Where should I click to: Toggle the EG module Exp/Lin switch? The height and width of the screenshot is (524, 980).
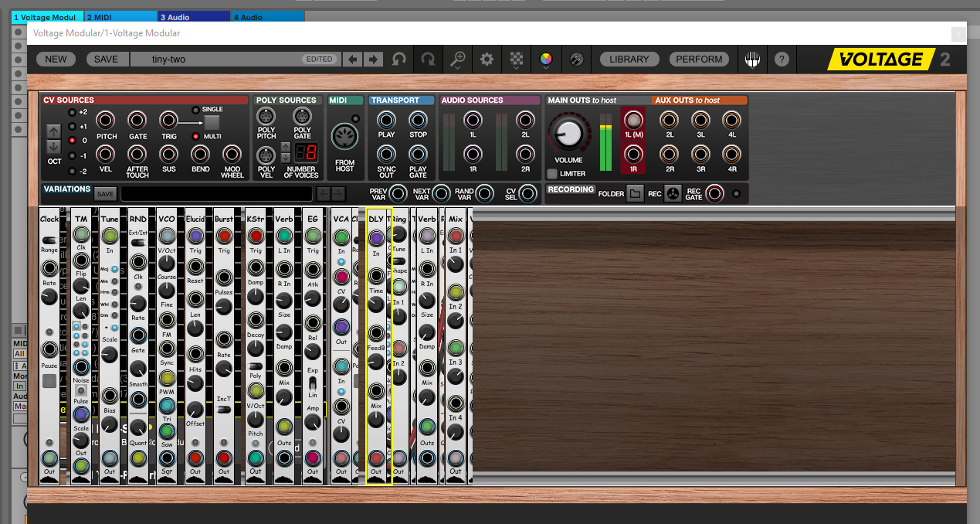tap(313, 383)
